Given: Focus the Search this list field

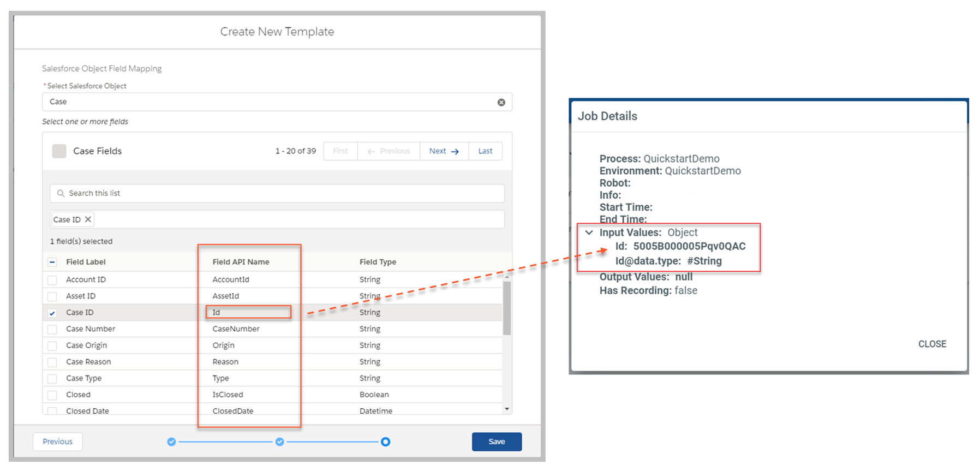Looking at the screenshot, I should (x=284, y=193).
